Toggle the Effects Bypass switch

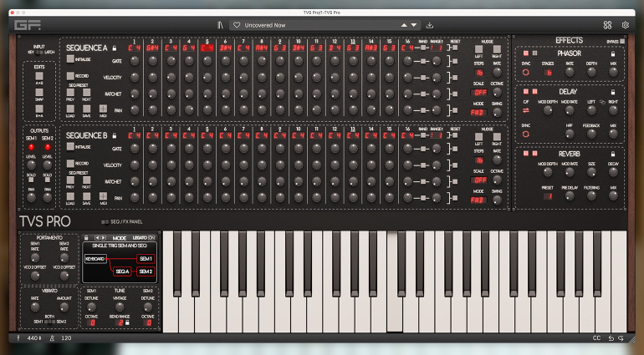pos(622,42)
